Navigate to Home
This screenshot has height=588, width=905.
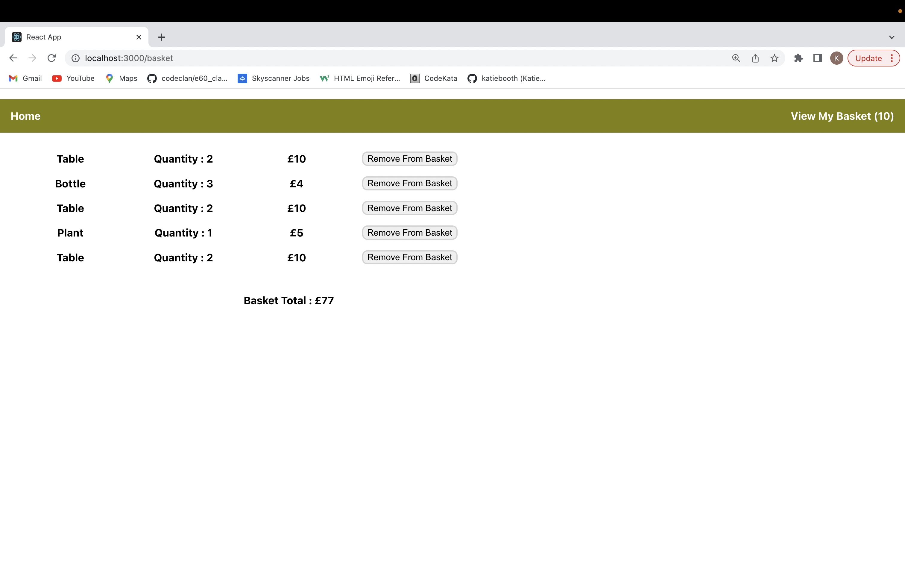click(25, 116)
